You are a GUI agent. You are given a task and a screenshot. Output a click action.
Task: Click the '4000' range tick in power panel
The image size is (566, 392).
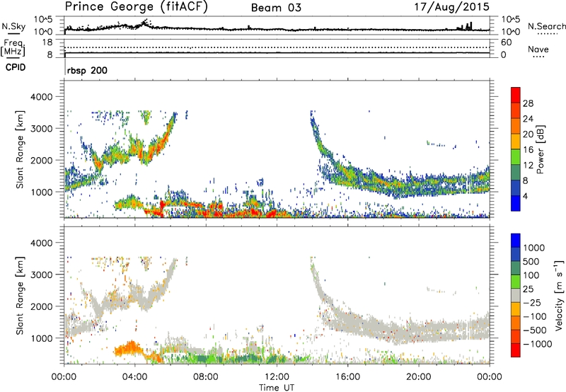(41, 97)
